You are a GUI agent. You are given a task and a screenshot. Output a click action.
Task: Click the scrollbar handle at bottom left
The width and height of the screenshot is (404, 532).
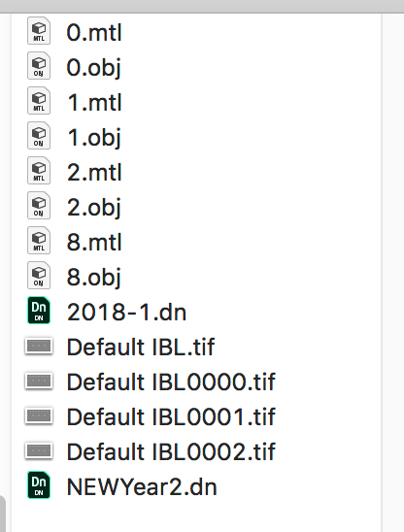coord(2,514)
